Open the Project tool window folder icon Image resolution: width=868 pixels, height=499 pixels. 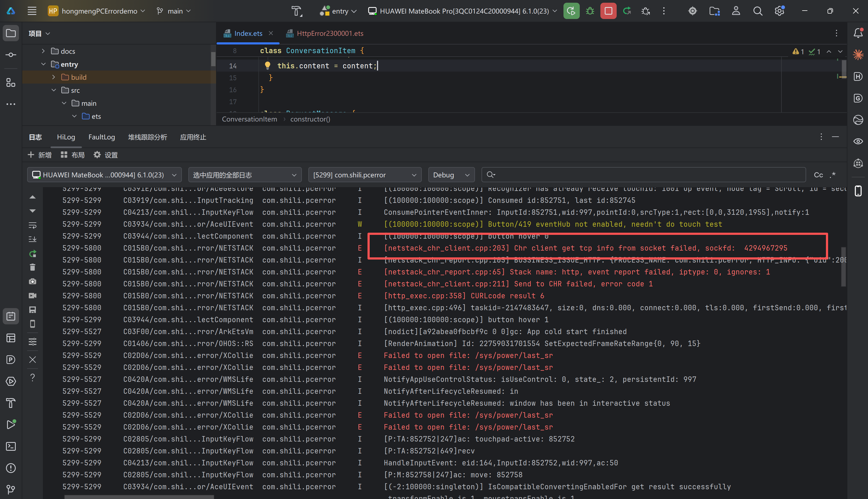tap(11, 33)
